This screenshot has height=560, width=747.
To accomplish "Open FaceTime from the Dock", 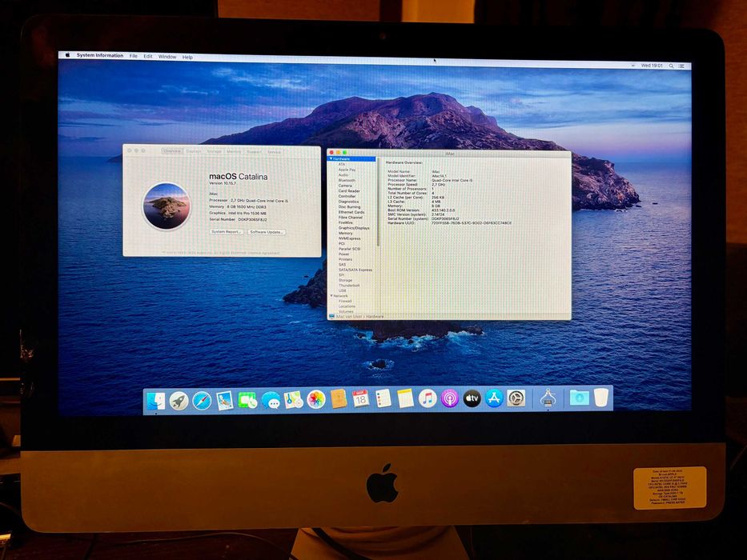I will click(247, 401).
